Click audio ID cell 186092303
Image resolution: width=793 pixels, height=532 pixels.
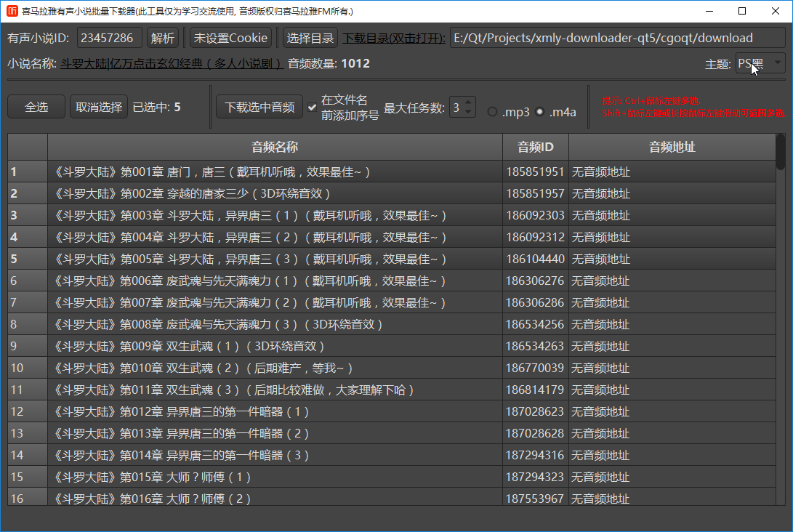coord(536,215)
